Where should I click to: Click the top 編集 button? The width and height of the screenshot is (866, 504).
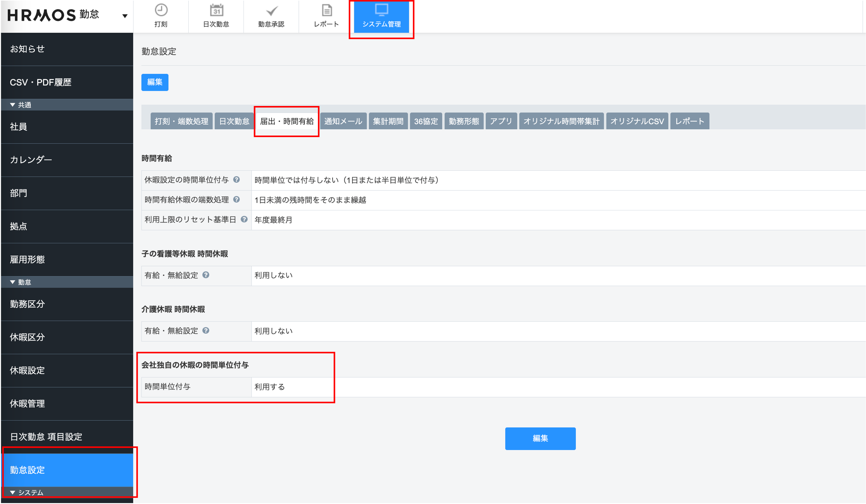click(155, 82)
